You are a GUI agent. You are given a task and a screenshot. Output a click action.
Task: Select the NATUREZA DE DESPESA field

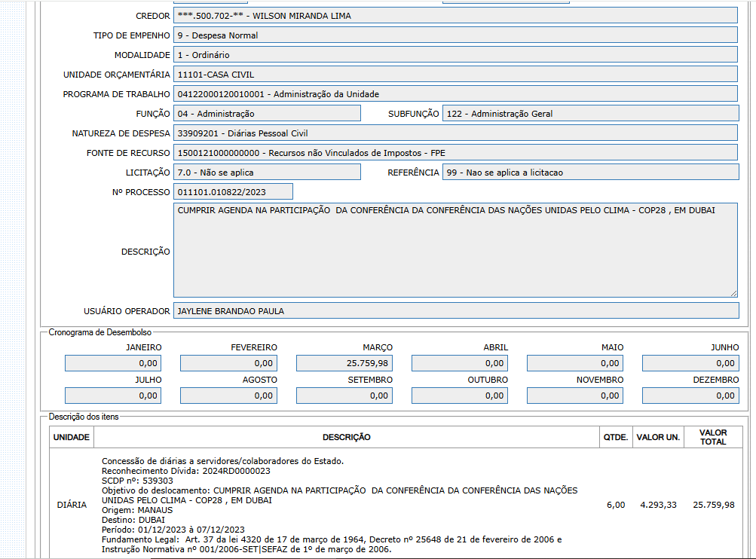[x=455, y=133]
